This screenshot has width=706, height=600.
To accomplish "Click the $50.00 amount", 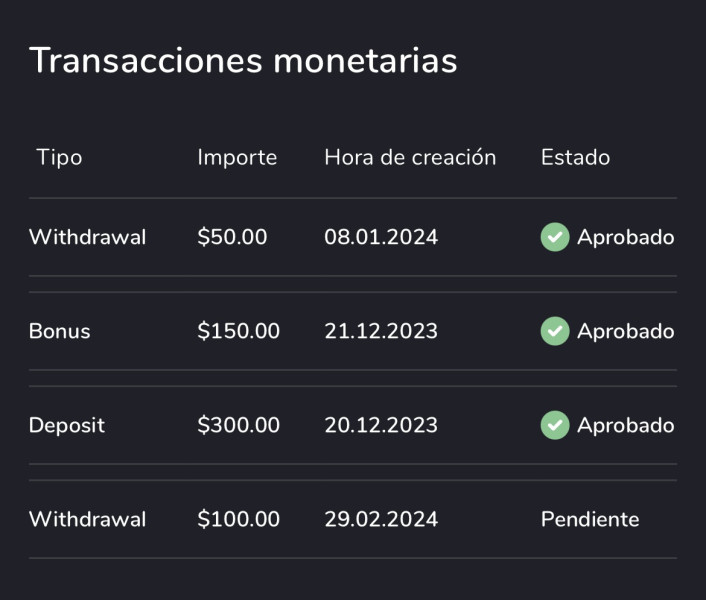I will point(232,237).
